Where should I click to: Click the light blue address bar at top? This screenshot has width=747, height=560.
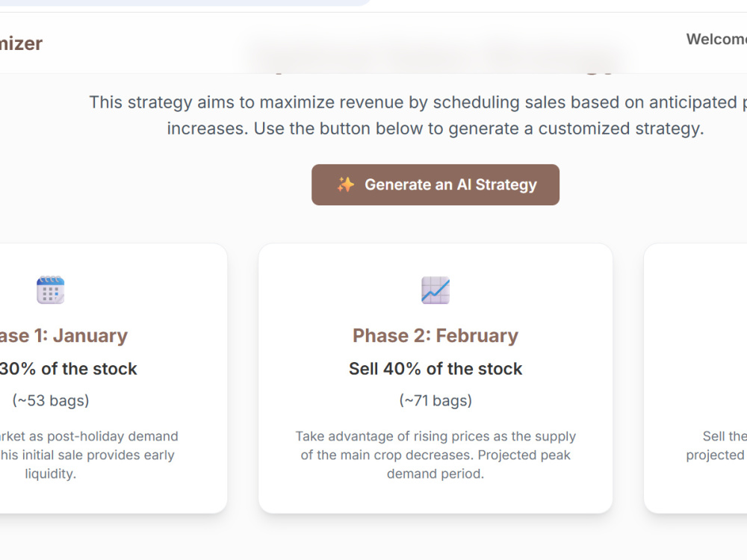coord(186,3)
